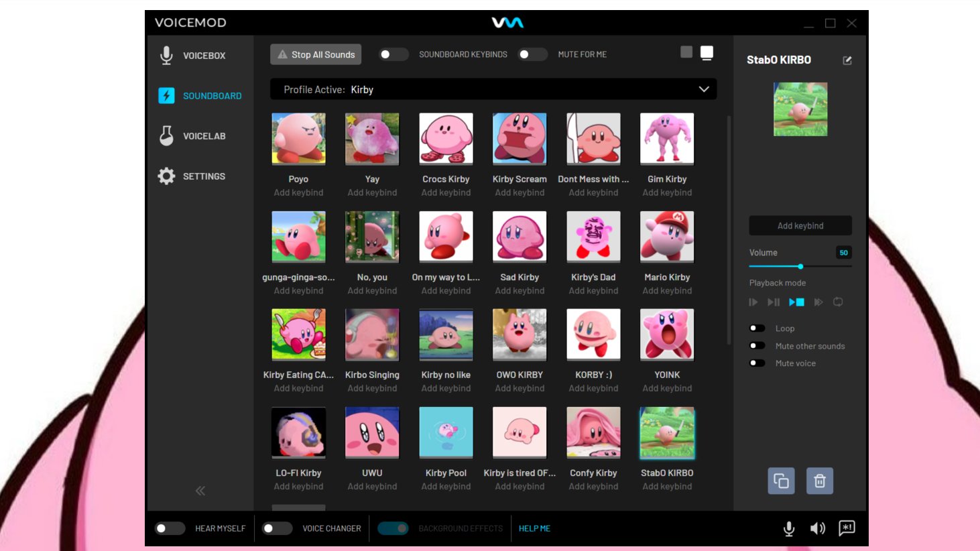Go to the VOICELAB menu label
Screen dimensions: 980x551
tap(204, 136)
